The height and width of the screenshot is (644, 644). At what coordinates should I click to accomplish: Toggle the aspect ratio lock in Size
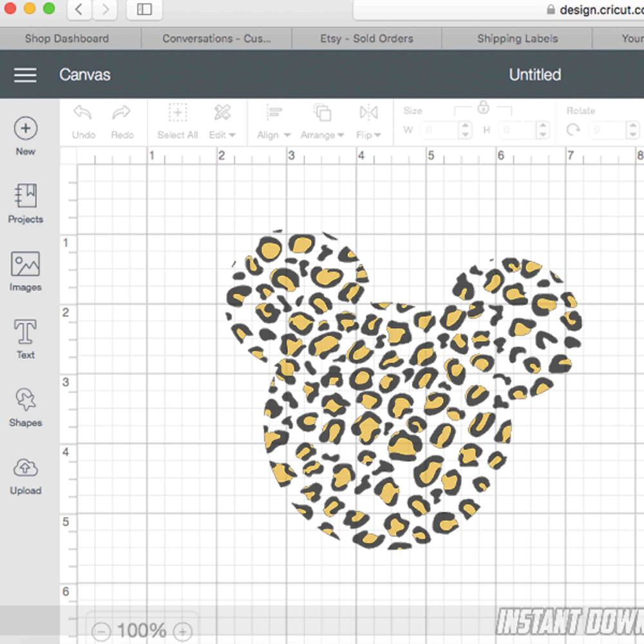click(482, 108)
